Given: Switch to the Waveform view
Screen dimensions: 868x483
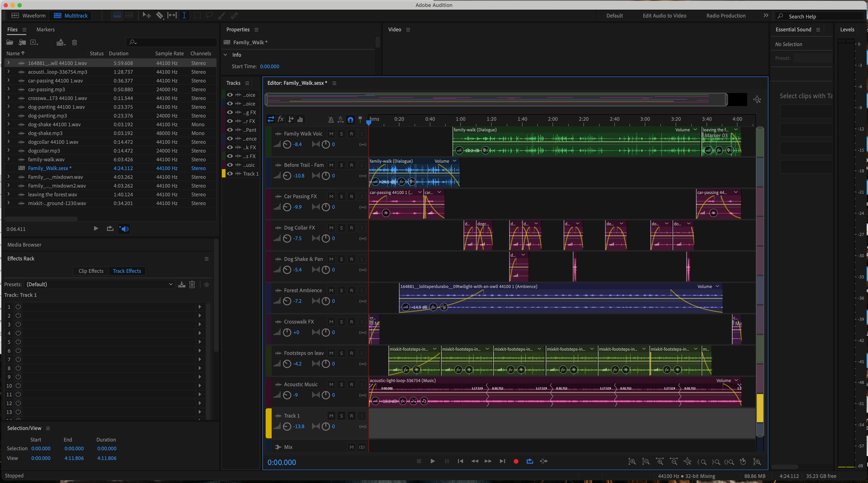Looking at the screenshot, I should click(x=29, y=15).
